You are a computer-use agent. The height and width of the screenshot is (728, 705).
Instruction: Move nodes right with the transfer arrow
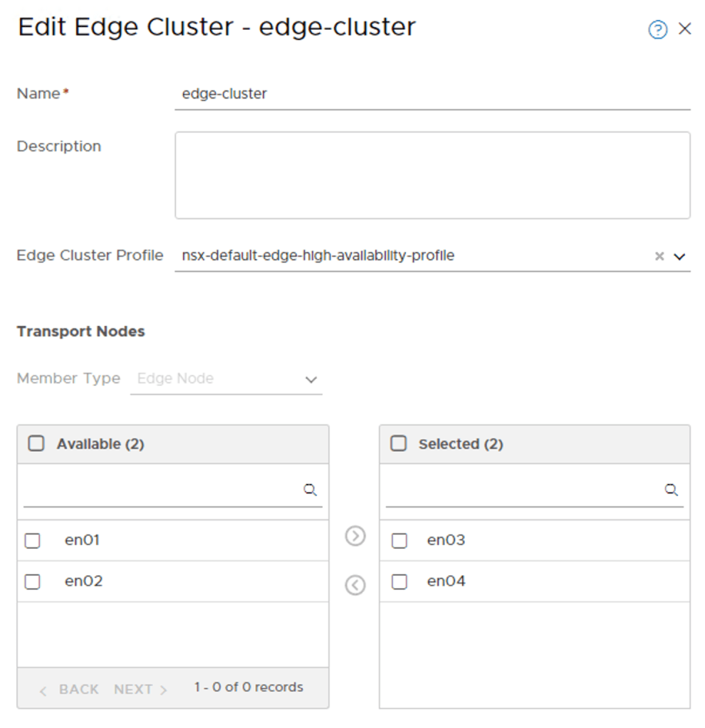pos(355,536)
